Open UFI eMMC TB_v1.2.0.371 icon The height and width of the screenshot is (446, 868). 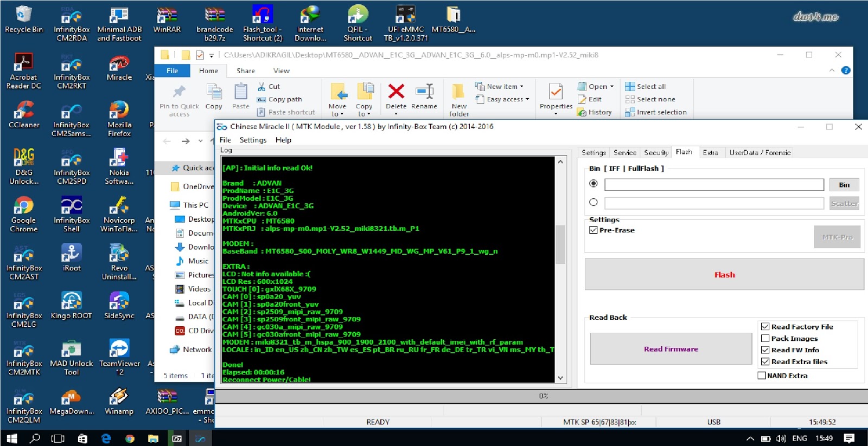click(406, 24)
